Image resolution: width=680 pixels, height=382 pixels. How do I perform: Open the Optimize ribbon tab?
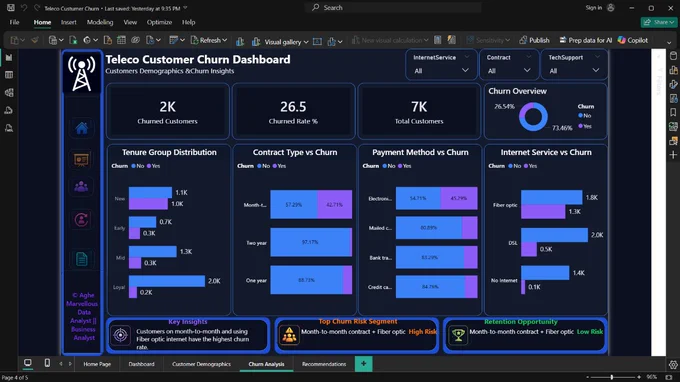coord(159,22)
